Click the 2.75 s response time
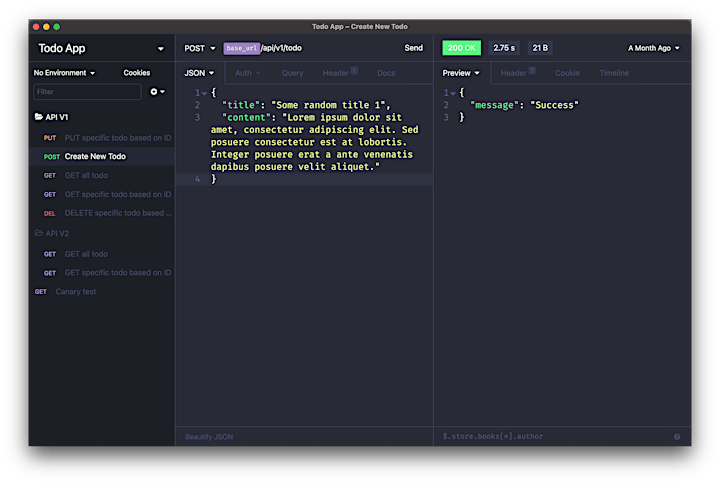Screen dimensions: 720x484 pos(504,48)
